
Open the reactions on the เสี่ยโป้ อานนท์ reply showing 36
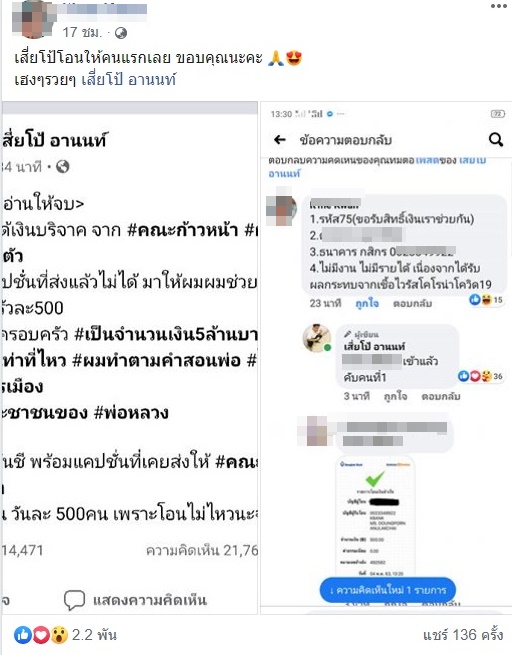click(480, 376)
